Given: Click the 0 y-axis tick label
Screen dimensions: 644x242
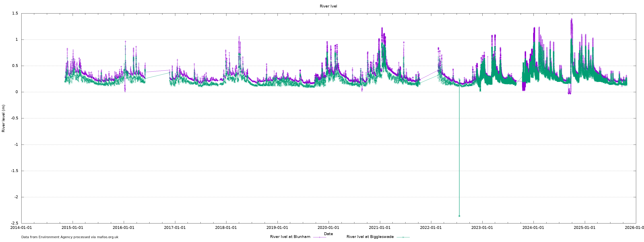Looking at the screenshot, I should pyautogui.click(x=17, y=92).
